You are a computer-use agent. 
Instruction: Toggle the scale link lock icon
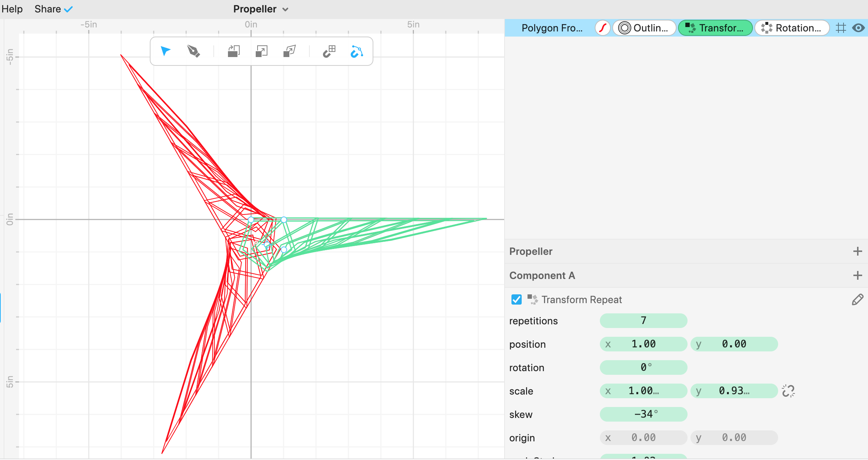tap(788, 391)
